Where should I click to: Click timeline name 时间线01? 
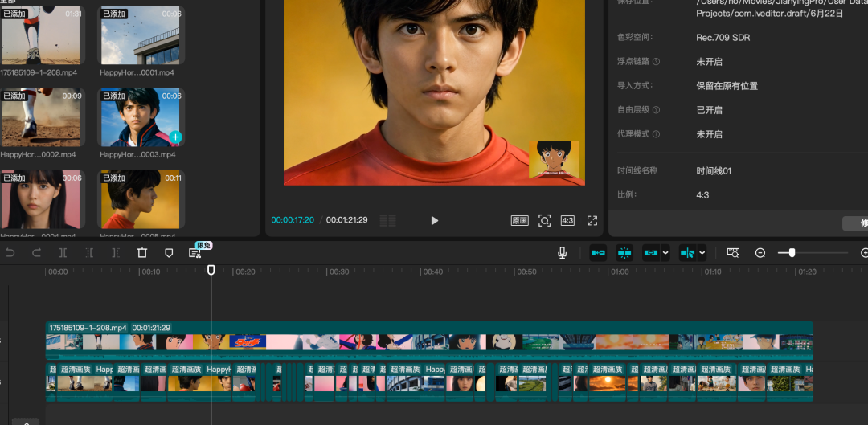[714, 171]
